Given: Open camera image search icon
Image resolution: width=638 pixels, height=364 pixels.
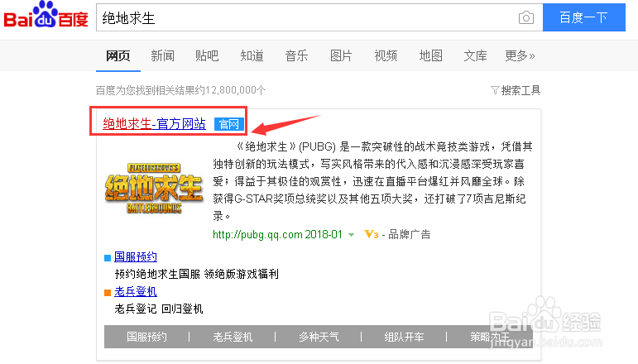Looking at the screenshot, I should pyautogui.click(x=525, y=18).
